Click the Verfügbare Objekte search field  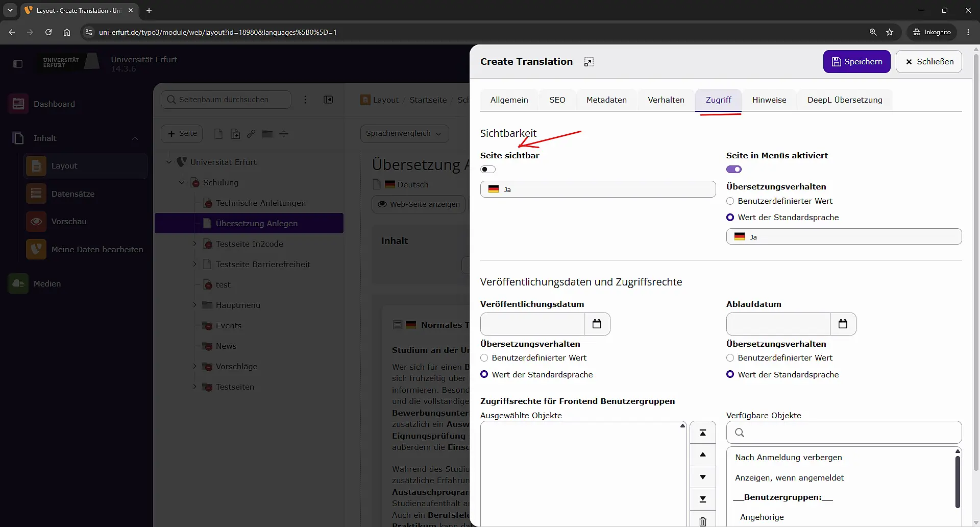[x=844, y=433]
